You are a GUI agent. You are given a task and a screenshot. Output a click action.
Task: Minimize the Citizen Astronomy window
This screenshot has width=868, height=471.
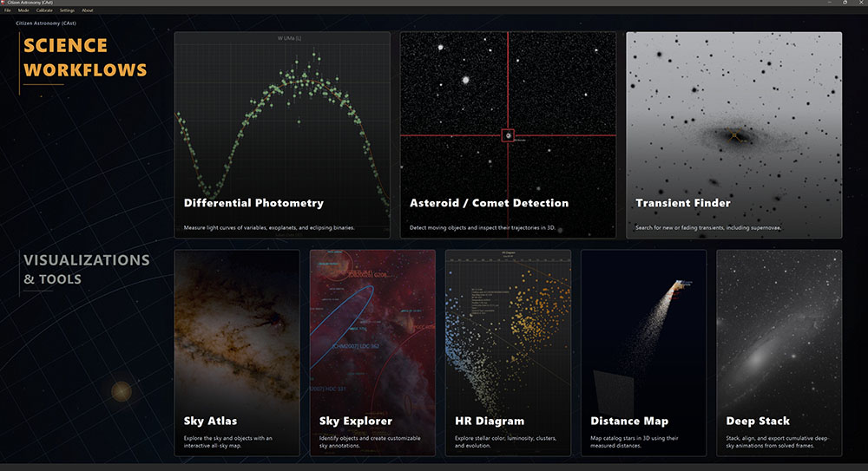[x=829, y=3]
